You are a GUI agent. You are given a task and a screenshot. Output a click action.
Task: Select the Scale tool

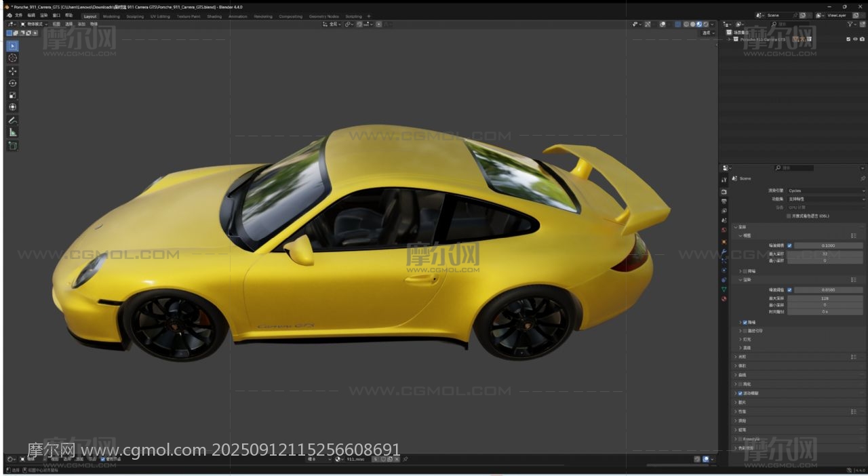pyautogui.click(x=13, y=95)
